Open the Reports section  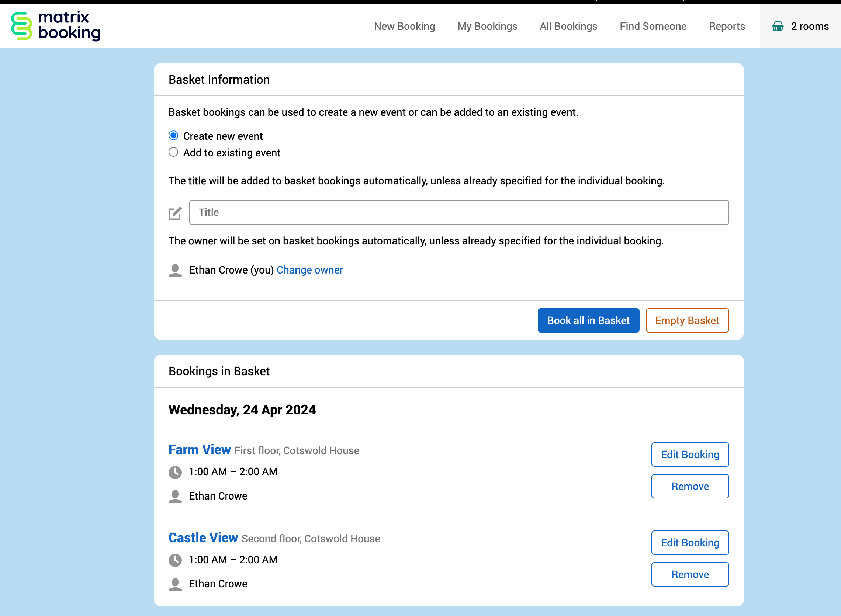[726, 26]
